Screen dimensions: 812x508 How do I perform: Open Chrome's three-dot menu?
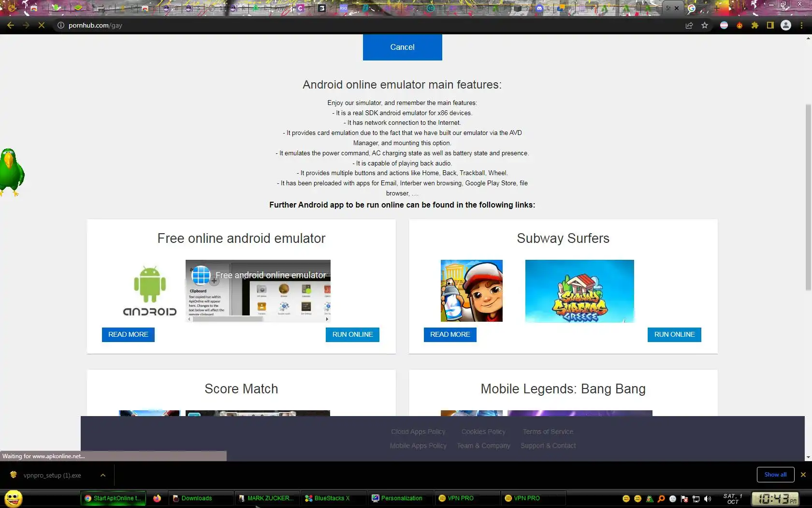[x=801, y=25]
